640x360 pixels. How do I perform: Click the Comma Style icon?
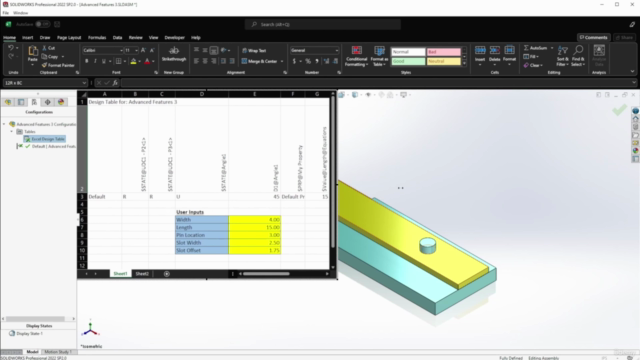click(317, 61)
